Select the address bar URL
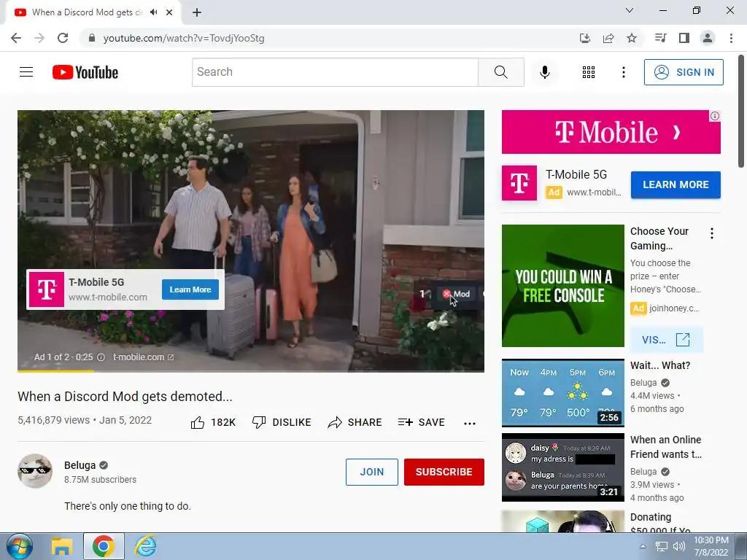747x560 pixels. [183, 38]
